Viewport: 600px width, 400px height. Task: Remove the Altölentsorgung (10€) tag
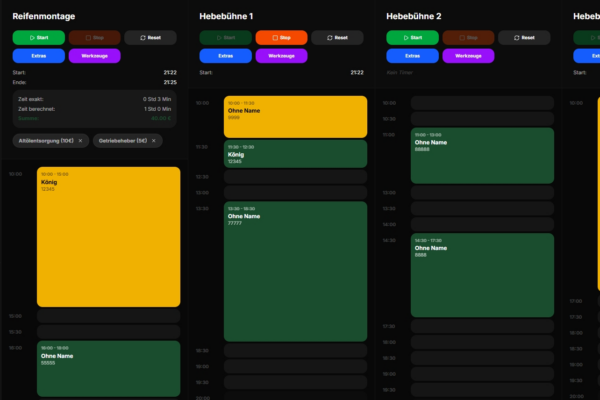(x=82, y=141)
